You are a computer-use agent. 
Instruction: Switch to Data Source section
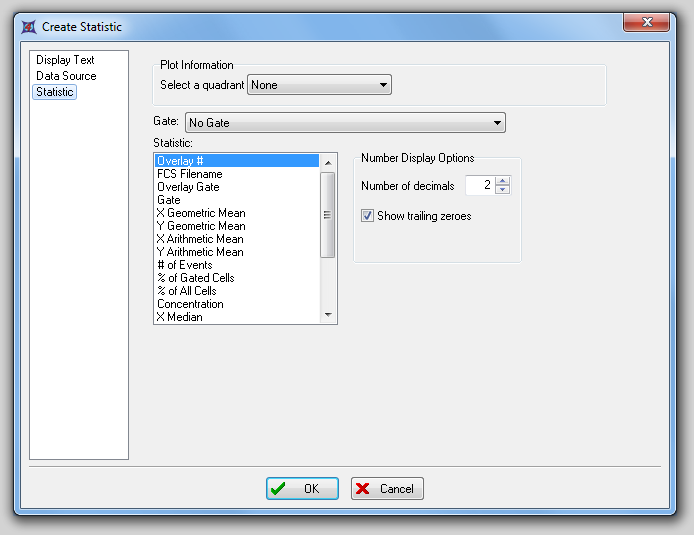(66, 76)
